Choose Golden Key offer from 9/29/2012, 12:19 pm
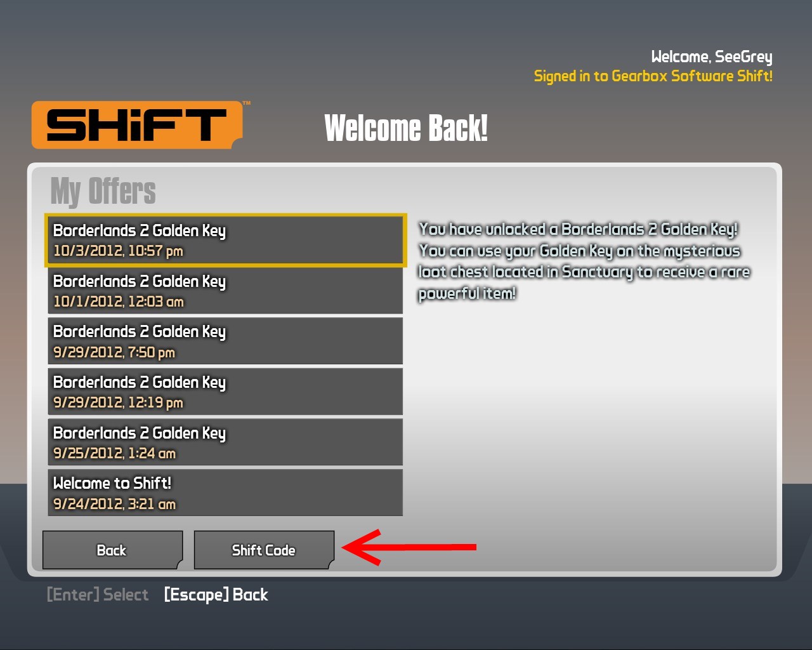This screenshot has width=812, height=650. coord(225,392)
